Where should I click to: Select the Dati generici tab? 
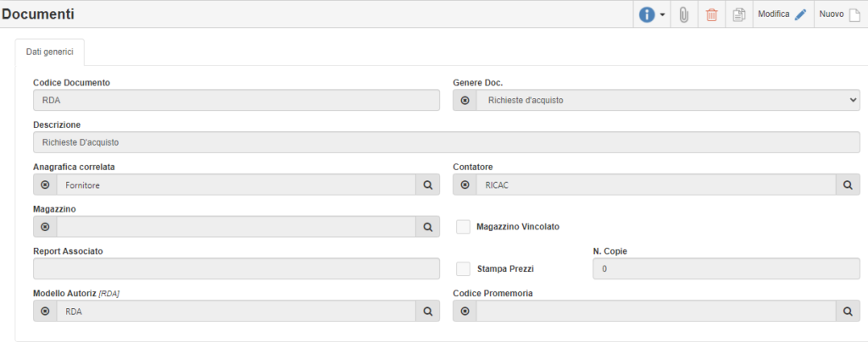(50, 52)
